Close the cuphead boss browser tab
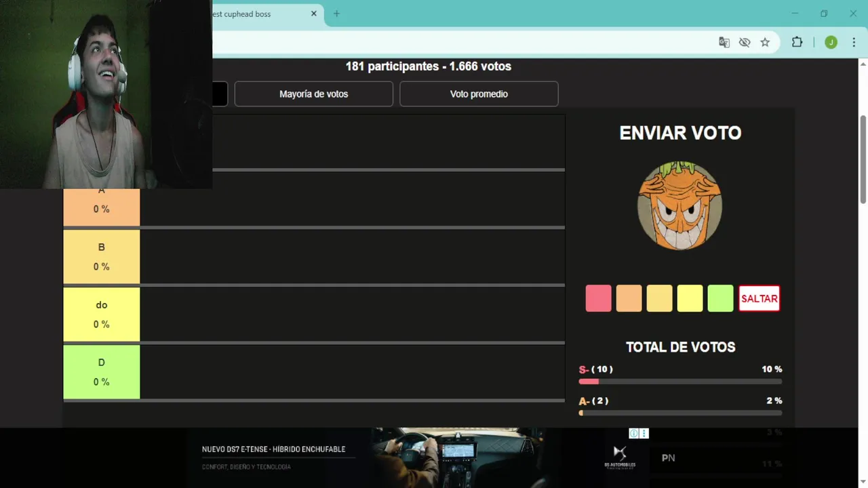868x488 pixels. [314, 14]
